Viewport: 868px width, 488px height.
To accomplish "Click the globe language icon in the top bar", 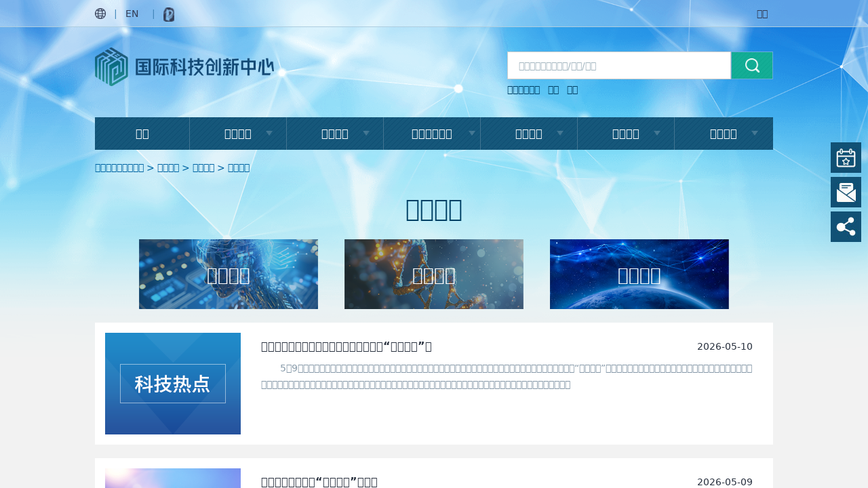I will pyautogui.click(x=100, y=14).
